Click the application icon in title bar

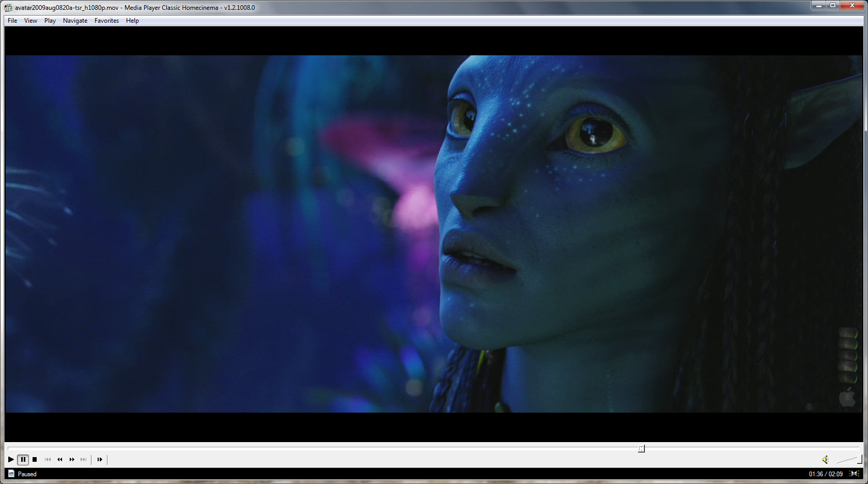(8, 8)
